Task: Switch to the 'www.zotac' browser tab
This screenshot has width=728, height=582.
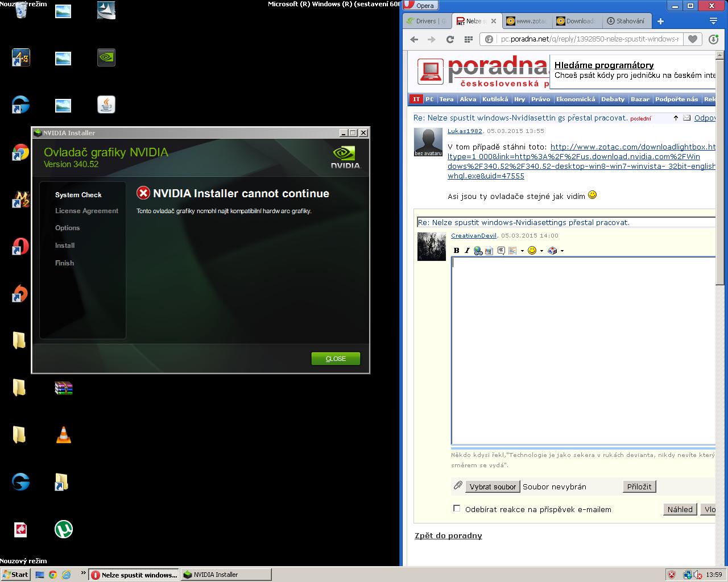Action: pyautogui.click(x=527, y=21)
